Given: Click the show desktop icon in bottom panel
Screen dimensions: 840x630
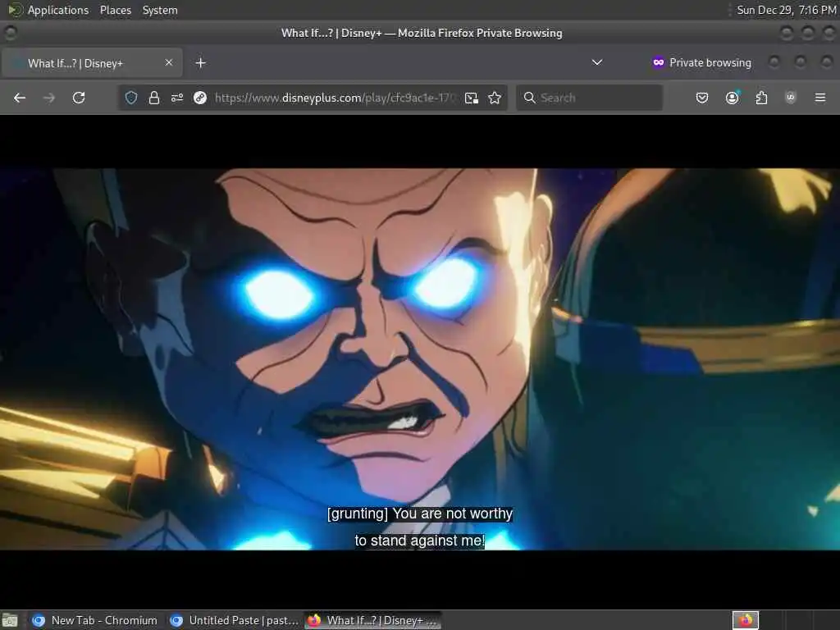Looking at the screenshot, I should pos(10,620).
